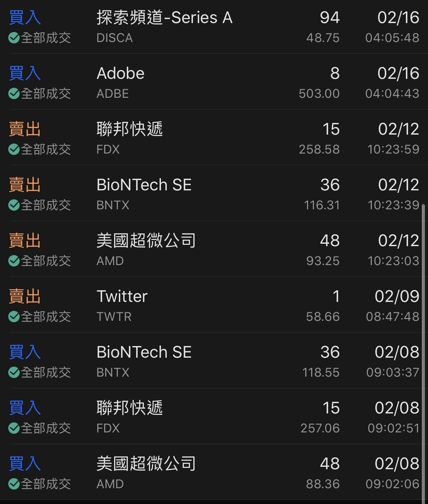The image size is (428, 504).
Task: Open the Twitter TWTR sell order
Action: coord(214,305)
